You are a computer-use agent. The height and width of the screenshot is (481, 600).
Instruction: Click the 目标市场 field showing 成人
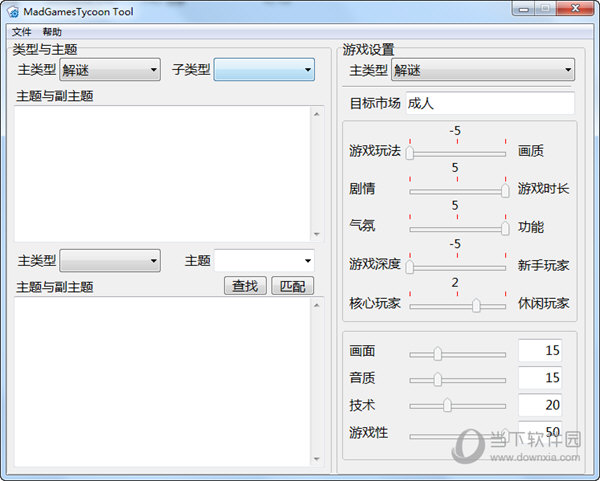490,103
